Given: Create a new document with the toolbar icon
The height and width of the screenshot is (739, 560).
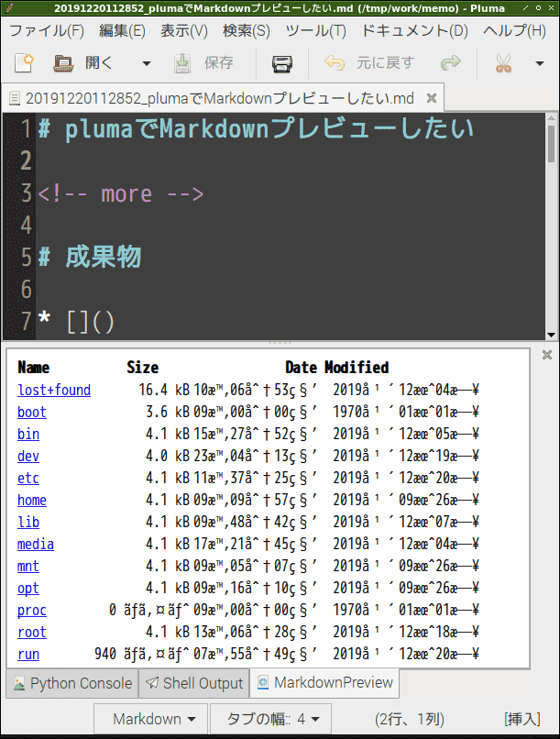Looking at the screenshot, I should pyautogui.click(x=24, y=62).
